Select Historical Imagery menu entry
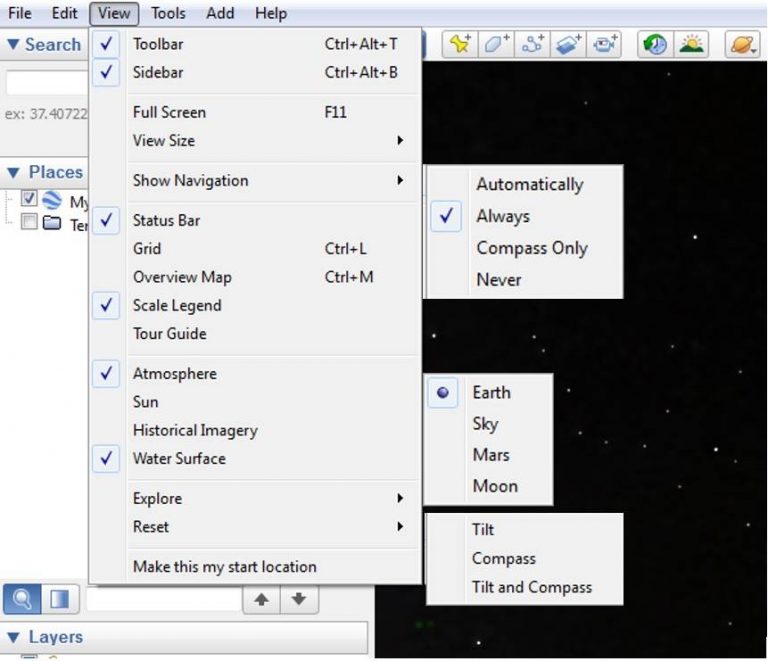 tap(255, 430)
